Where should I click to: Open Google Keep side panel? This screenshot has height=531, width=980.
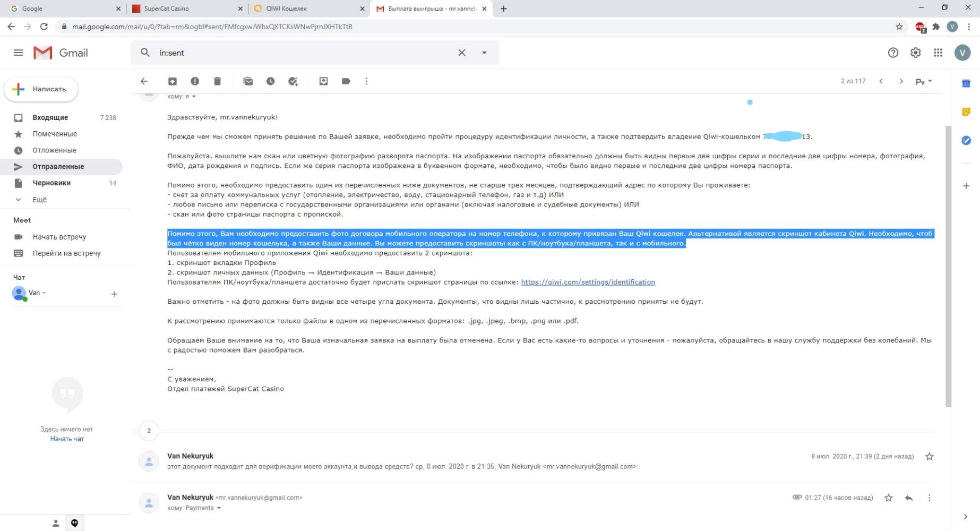(x=966, y=112)
